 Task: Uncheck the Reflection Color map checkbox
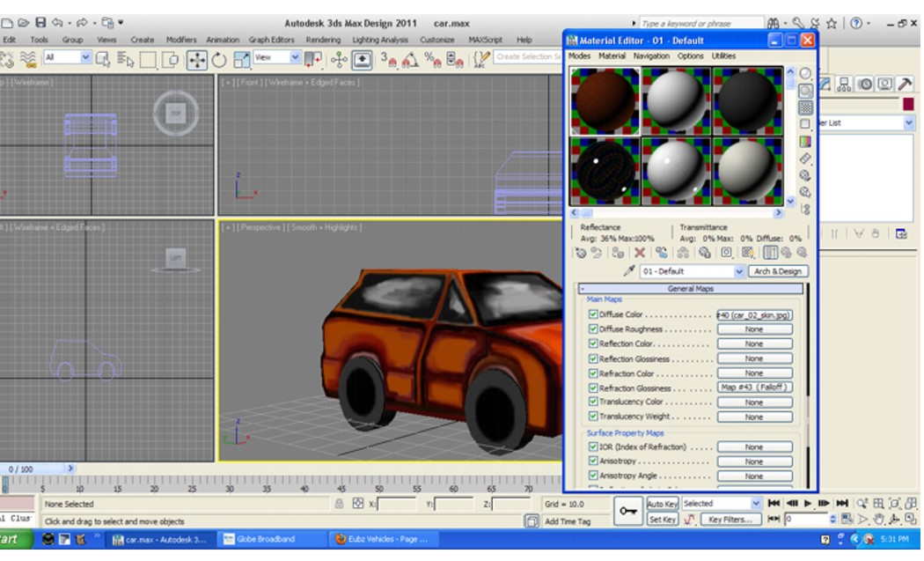click(593, 343)
